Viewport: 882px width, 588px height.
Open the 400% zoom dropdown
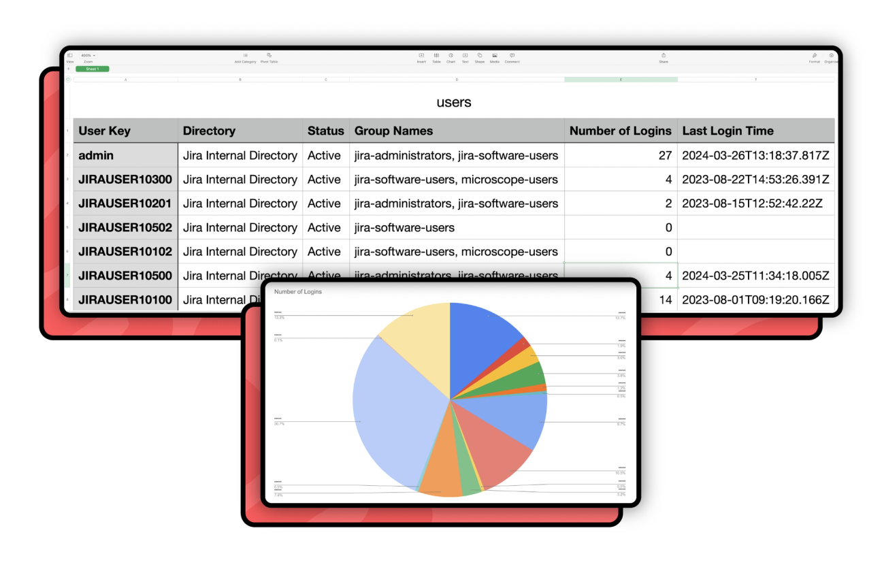(x=87, y=54)
